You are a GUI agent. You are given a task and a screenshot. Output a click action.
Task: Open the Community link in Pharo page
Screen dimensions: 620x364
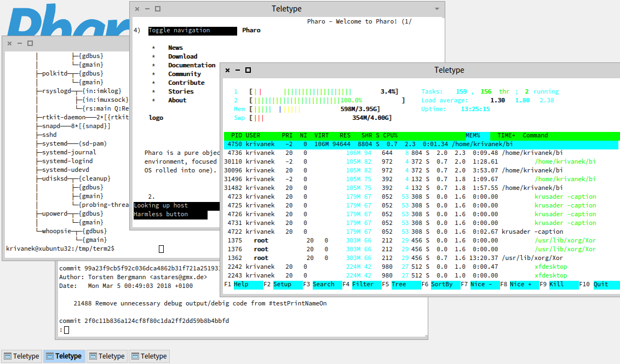click(185, 74)
